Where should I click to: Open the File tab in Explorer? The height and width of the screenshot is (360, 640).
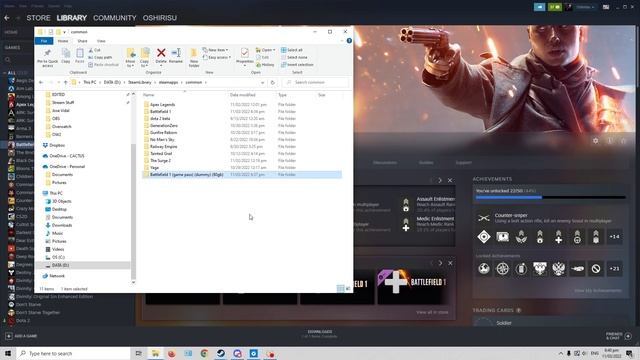pos(44,41)
